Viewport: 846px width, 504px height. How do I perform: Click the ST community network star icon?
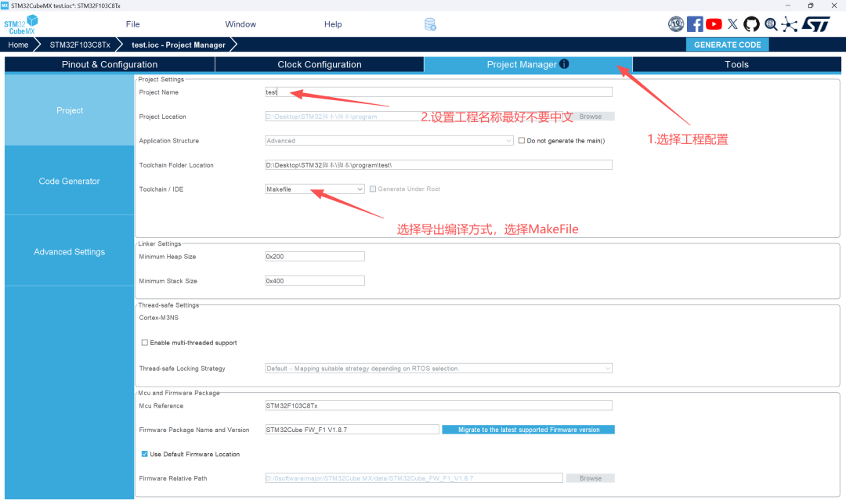tap(790, 24)
